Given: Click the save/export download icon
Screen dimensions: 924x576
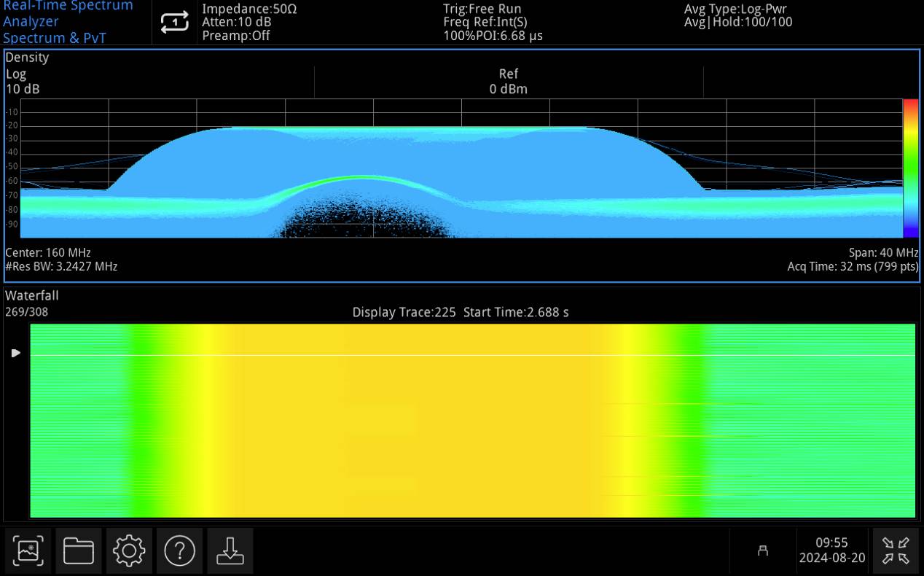Looking at the screenshot, I should [x=230, y=550].
